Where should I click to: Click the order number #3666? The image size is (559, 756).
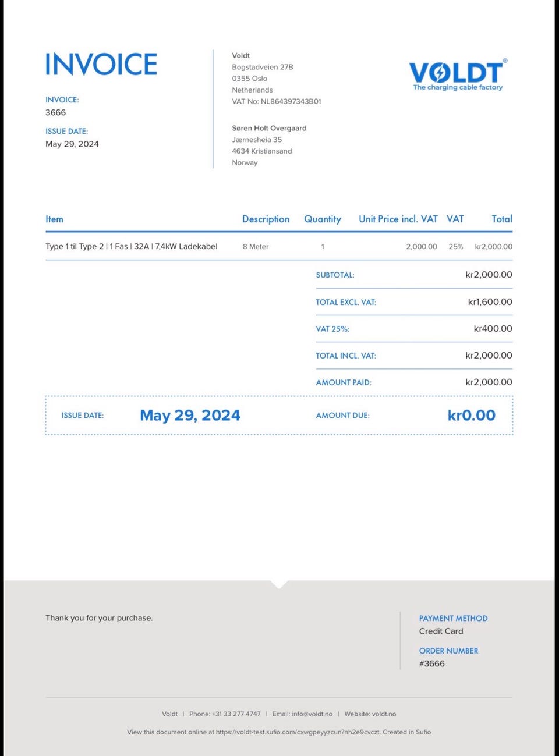[432, 664]
